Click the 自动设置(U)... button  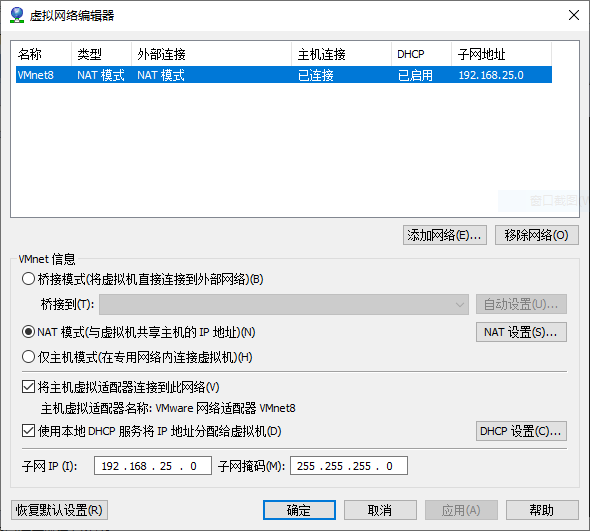(521, 304)
